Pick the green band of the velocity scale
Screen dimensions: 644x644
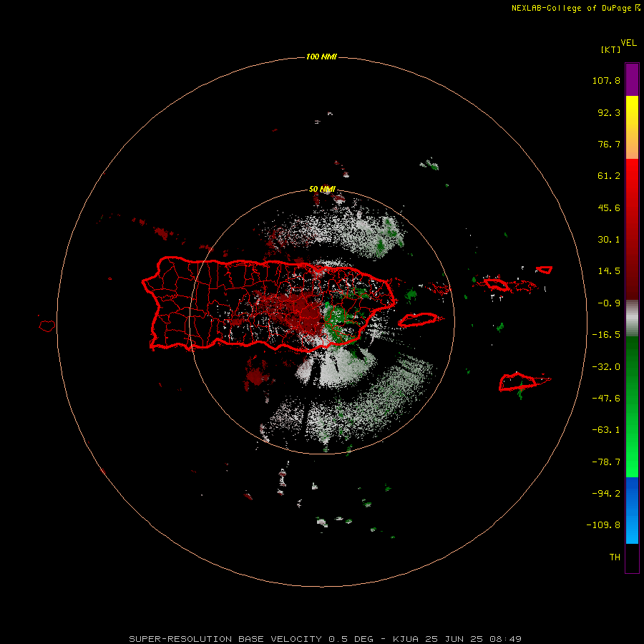pos(632,406)
